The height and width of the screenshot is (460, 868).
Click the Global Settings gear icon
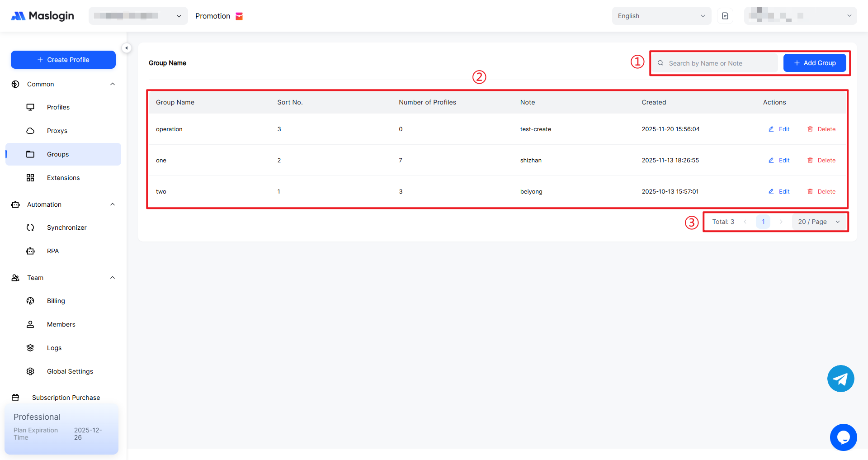[30, 371]
